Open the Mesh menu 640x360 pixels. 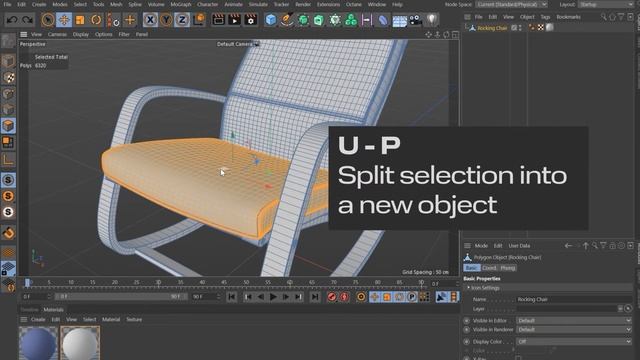coord(116,4)
